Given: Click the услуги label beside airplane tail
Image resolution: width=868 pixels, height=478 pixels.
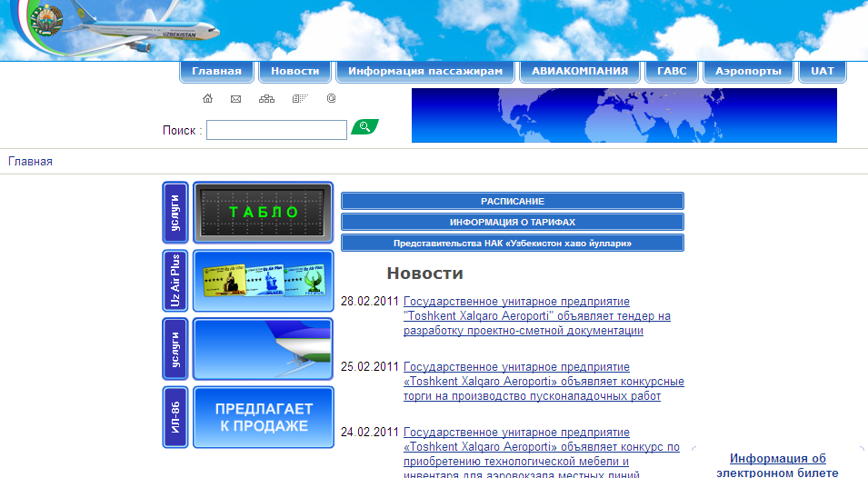Looking at the screenshot, I should (x=175, y=349).
